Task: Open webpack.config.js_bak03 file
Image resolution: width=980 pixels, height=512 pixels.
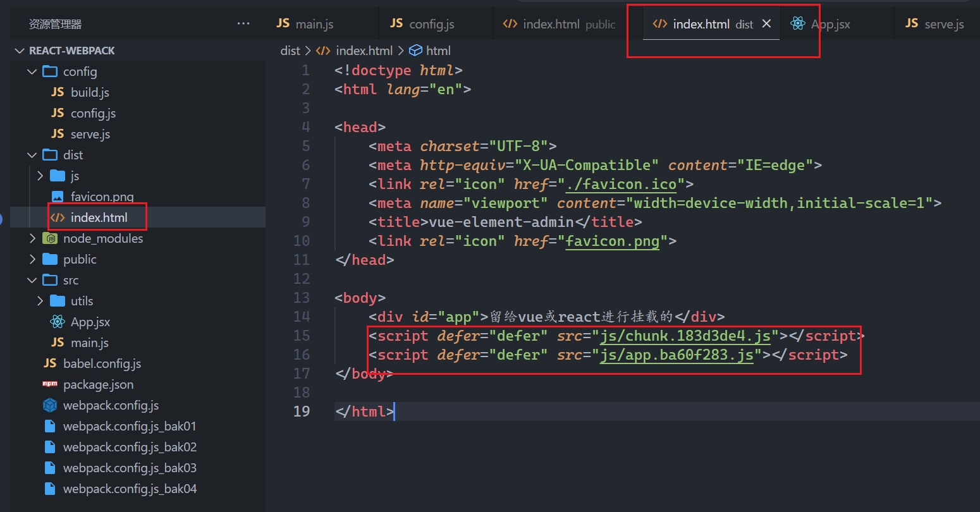Action: 130,468
